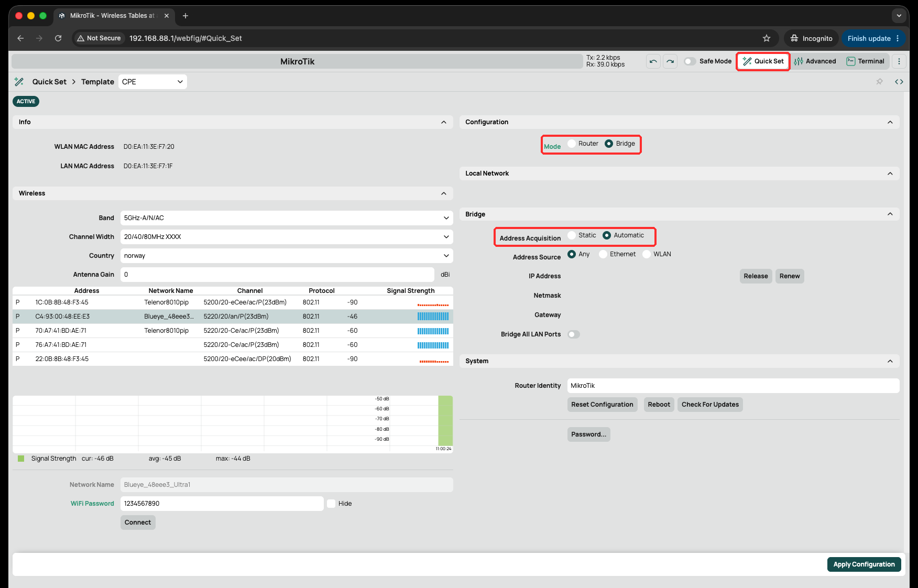Sort by Network Name column header
The image size is (918, 588).
[x=171, y=291]
